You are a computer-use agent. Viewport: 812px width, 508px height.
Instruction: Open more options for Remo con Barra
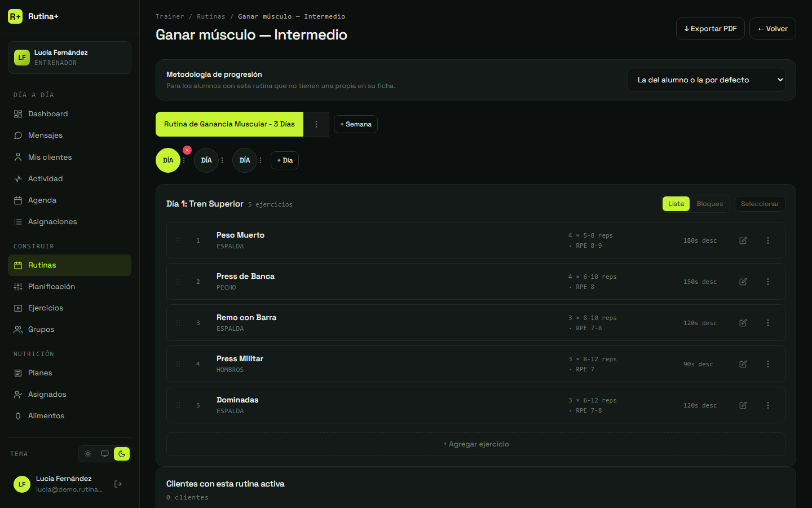[x=768, y=323]
